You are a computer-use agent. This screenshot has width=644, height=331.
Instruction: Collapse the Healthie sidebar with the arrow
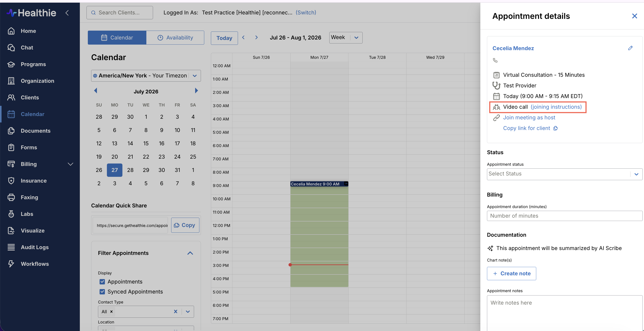tap(67, 13)
